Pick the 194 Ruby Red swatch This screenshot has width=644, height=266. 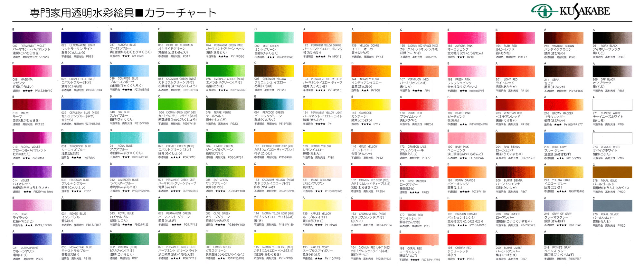click(515, 38)
